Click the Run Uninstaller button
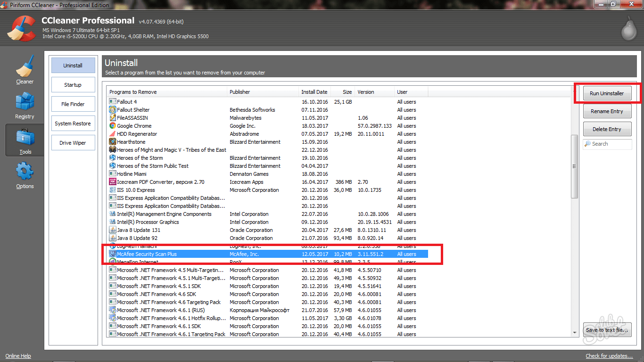Screen dimensions: 644x362 click(607, 93)
